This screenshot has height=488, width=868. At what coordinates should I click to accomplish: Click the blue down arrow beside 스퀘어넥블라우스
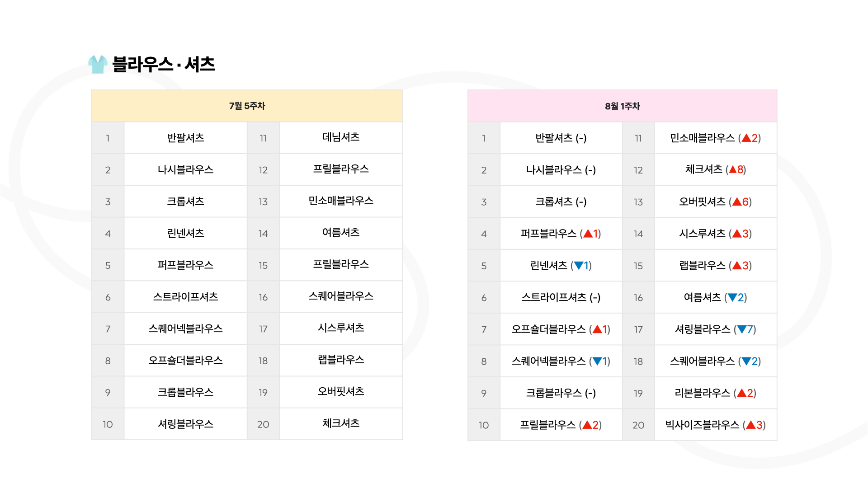pyautogui.click(x=597, y=361)
